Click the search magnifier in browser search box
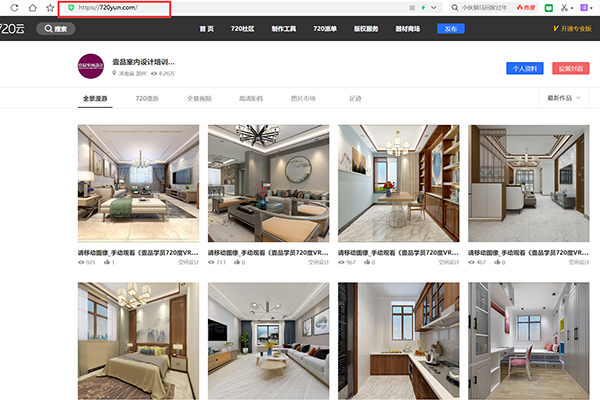This screenshot has height=400, width=600. (454, 7)
